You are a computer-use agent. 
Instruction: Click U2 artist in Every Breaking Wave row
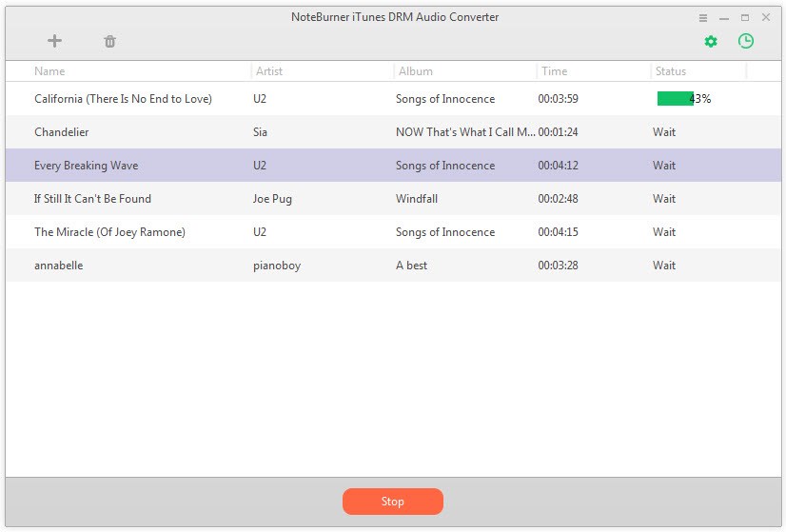point(260,166)
